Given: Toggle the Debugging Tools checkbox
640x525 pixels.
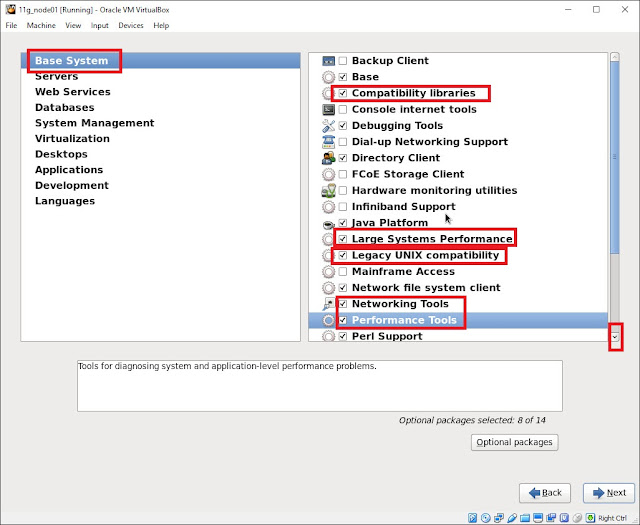Looking at the screenshot, I should coord(343,126).
